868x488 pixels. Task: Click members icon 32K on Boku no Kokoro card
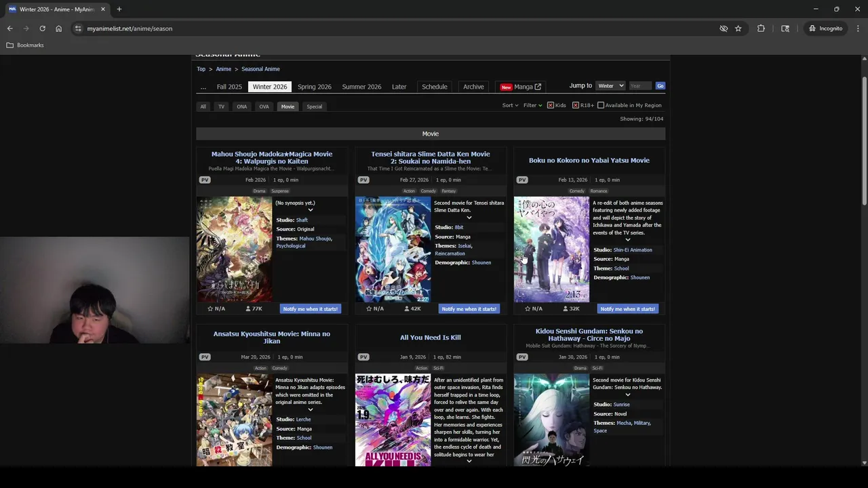point(565,308)
